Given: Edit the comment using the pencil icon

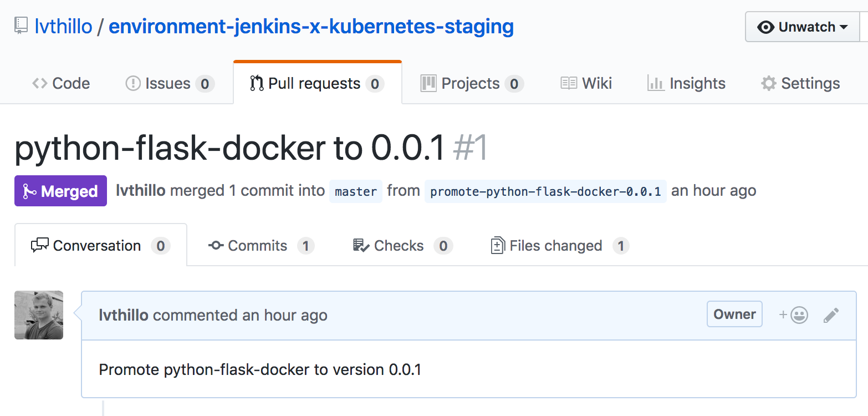Looking at the screenshot, I should (x=831, y=314).
